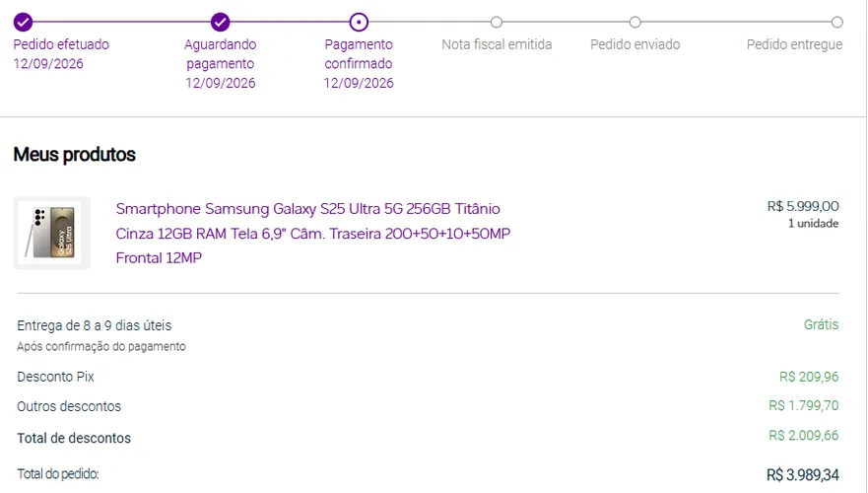Click the R$ 1.799,70 discount value
Viewport: 868px width, 493px height.
coord(803,405)
